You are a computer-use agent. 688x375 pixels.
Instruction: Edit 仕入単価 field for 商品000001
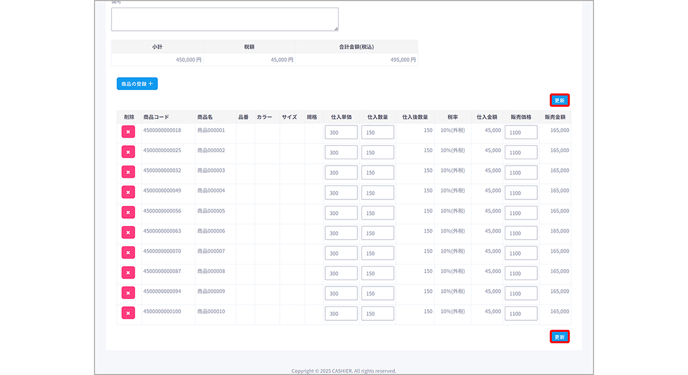coord(341,132)
